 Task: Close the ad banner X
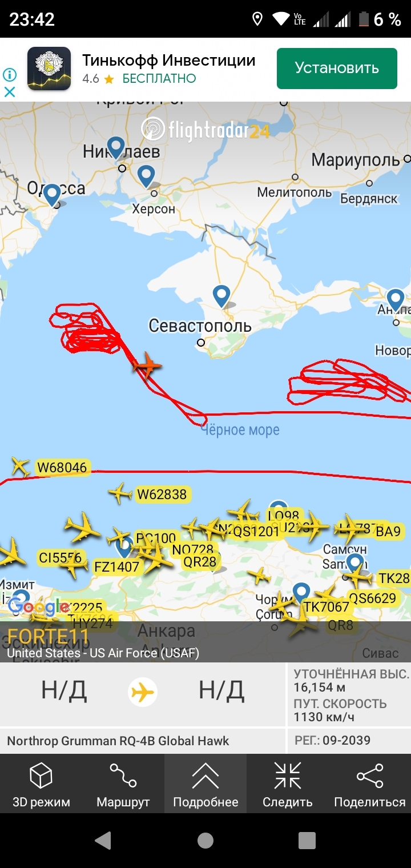(x=10, y=91)
